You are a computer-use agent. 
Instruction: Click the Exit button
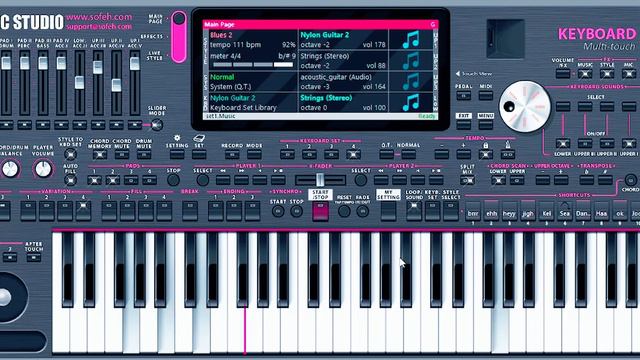[x=463, y=124]
